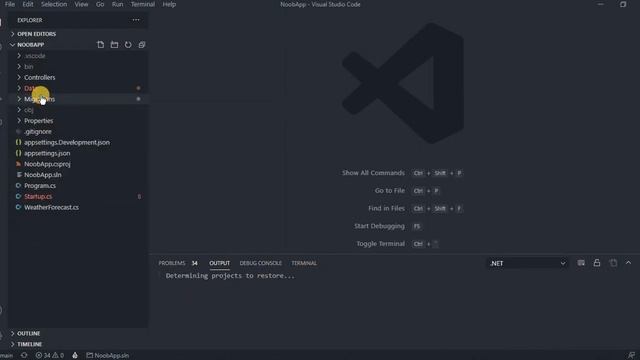Open the Edit menu
This screenshot has width=640, height=360.
coord(28,4)
